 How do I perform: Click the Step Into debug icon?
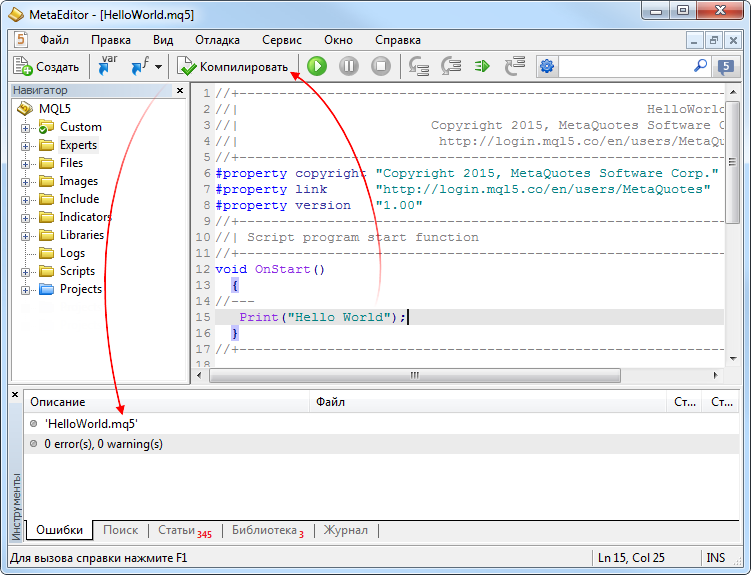tap(419, 66)
